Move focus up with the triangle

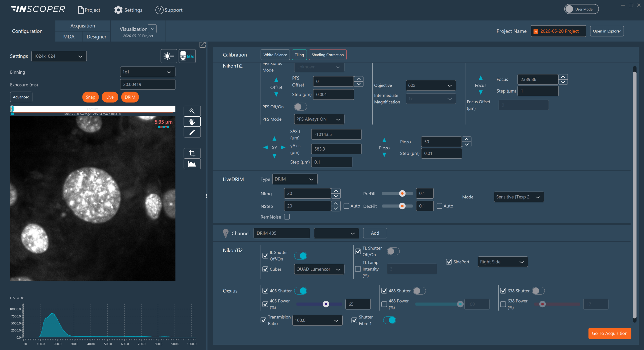click(480, 78)
